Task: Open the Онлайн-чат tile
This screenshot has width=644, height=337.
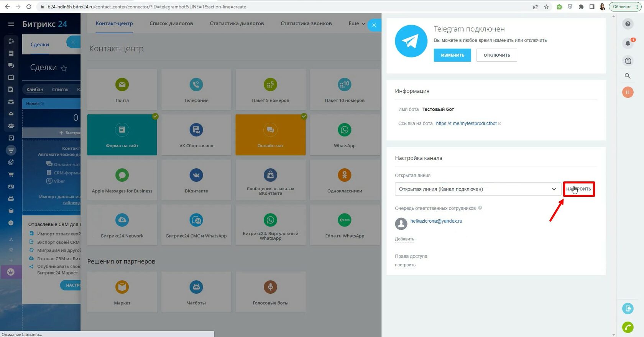Action: coord(271,135)
